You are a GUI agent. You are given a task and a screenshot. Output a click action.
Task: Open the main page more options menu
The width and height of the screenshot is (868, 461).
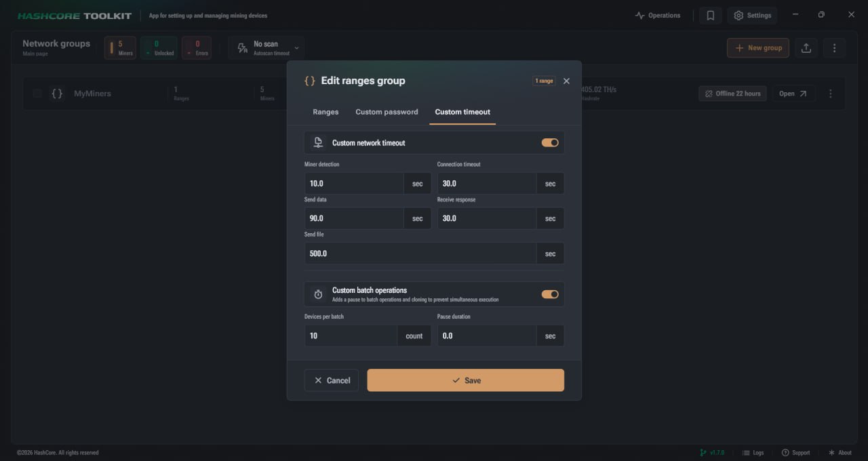point(834,48)
